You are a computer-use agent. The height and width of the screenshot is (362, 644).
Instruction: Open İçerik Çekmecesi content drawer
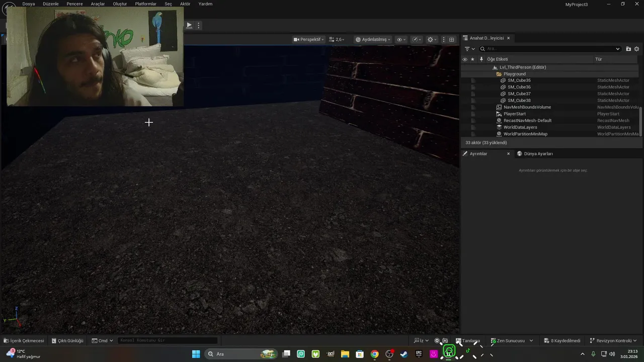[x=24, y=341]
